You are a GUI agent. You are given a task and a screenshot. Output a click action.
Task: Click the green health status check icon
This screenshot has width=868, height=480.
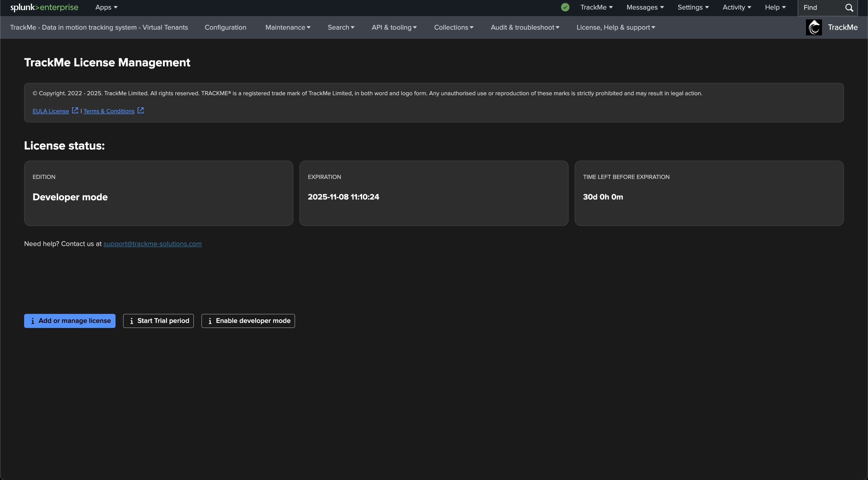click(565, 8)
